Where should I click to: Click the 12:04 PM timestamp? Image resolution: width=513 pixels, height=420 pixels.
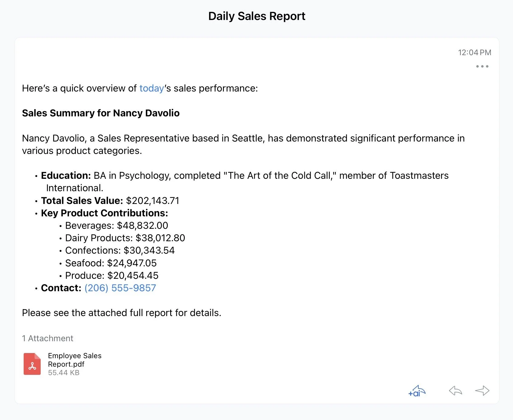tap(474, 52)
